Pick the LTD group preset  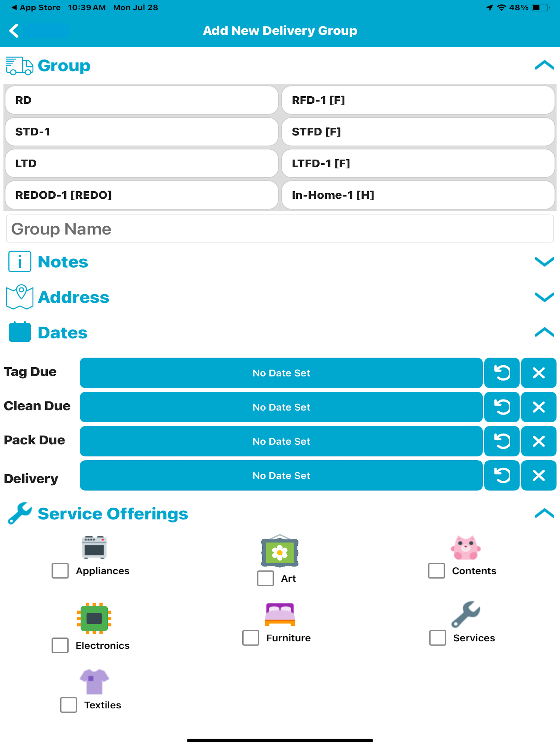tap(141, 163)
